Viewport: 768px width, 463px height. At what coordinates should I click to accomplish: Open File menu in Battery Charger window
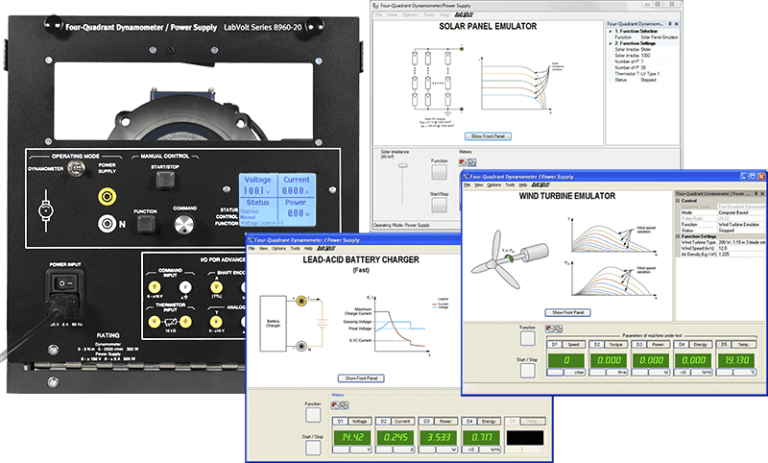[x=251, y=248]
